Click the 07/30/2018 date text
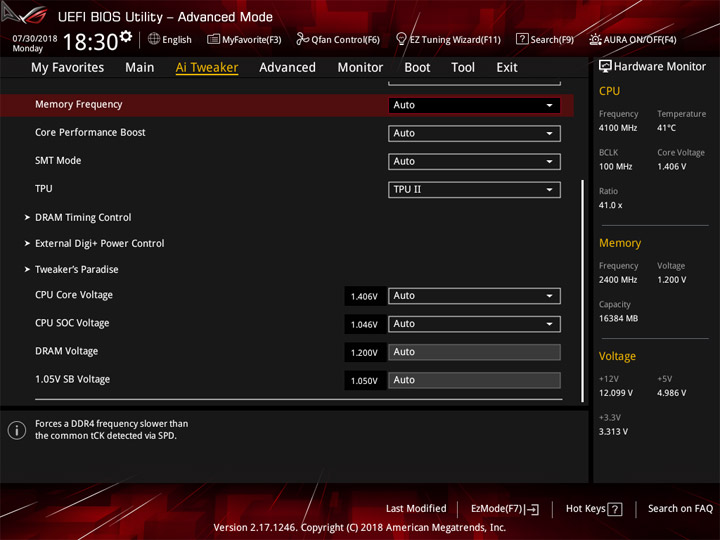The width and height of the screenshot is (720, 540). (34, 38)
